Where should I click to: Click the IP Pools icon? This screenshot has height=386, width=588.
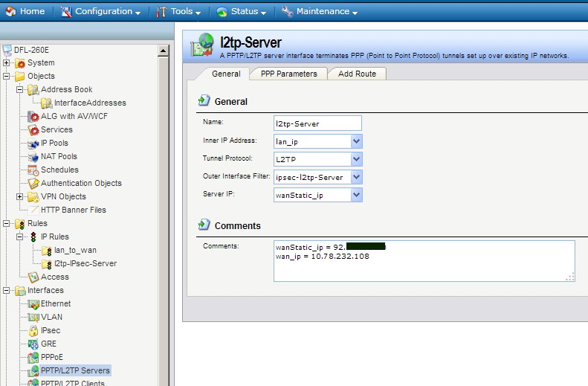tap(33, 144)
